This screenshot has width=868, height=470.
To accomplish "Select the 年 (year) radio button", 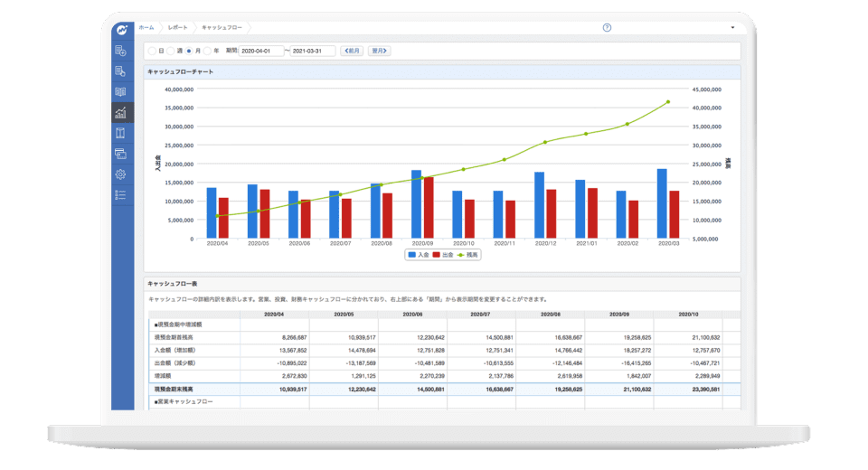I will pyautogui.click(x=207, y=52).
